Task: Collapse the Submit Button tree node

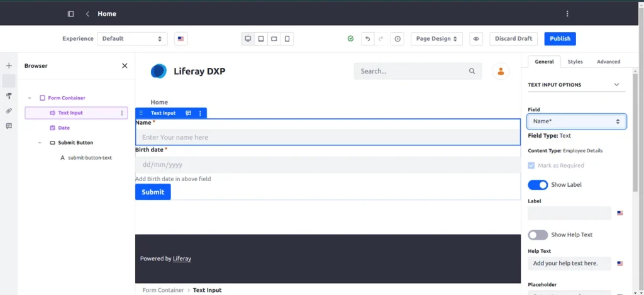Action: pyautogui.click(x=40, y=143)
